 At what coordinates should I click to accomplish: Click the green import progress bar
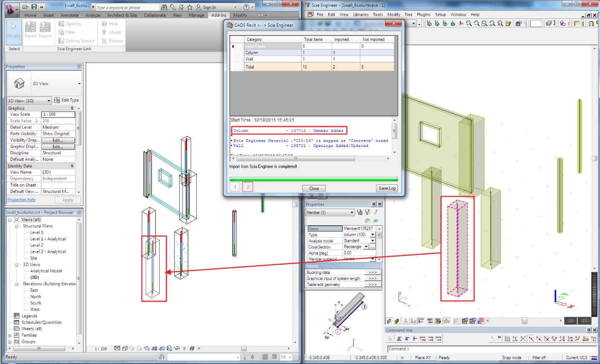pos(314,179)
